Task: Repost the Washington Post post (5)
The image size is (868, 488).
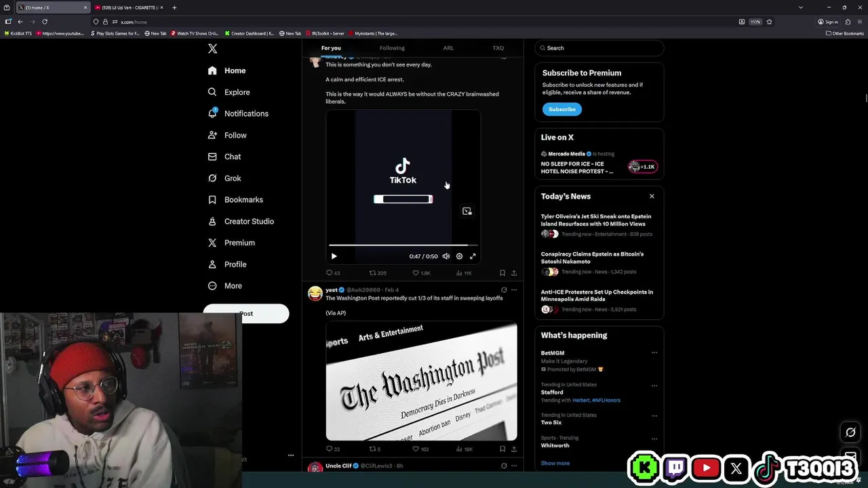Action: [x=375, y=449]
